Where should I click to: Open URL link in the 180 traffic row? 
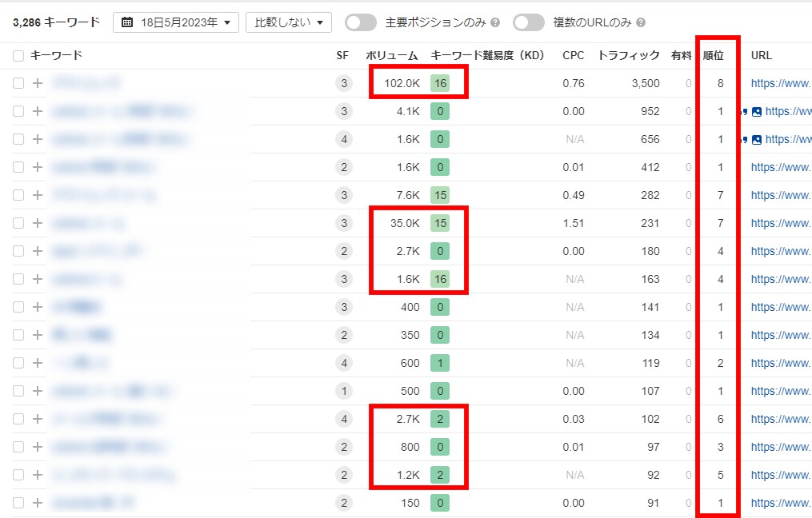pos(781,251)
